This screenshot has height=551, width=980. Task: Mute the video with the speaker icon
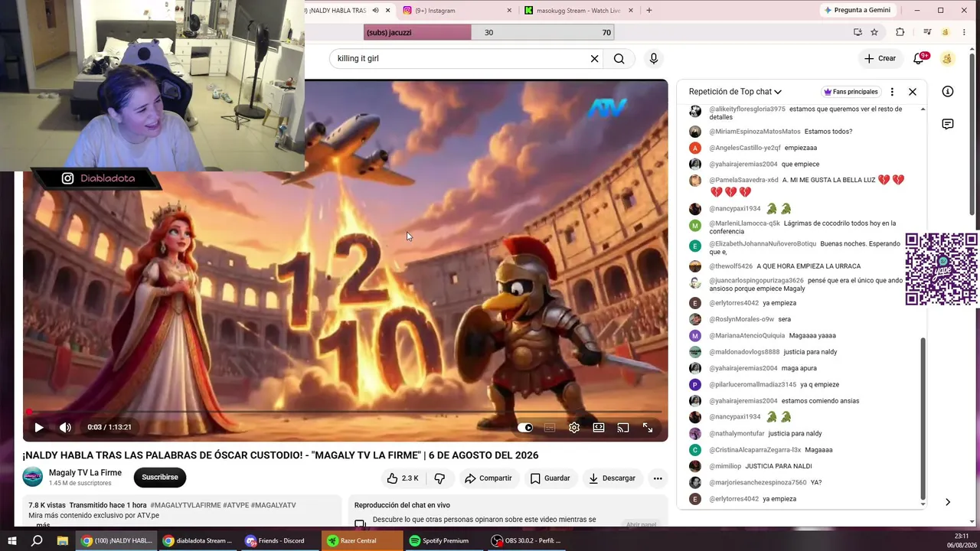point(65,428)
